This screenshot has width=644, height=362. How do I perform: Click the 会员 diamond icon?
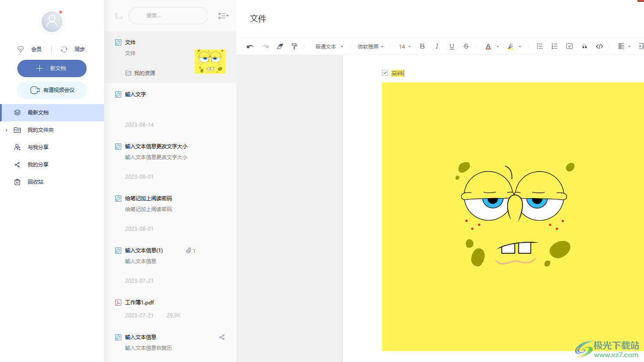click(20, 49)
